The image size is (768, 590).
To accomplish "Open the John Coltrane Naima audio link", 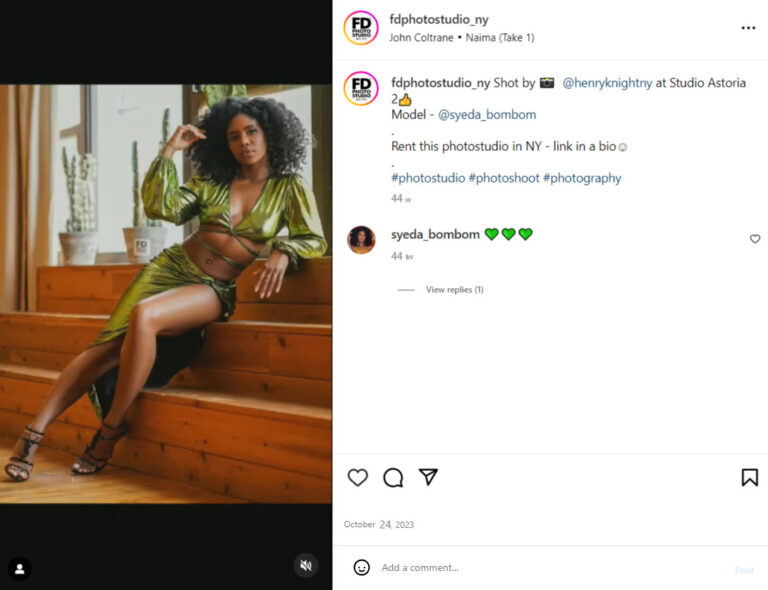I will coord(462,38).
